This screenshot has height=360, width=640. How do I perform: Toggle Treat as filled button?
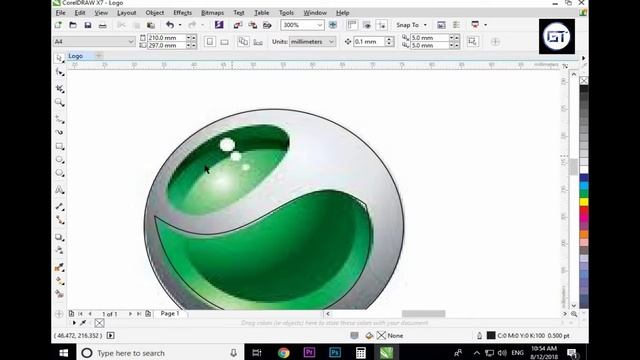coord(473,42)
